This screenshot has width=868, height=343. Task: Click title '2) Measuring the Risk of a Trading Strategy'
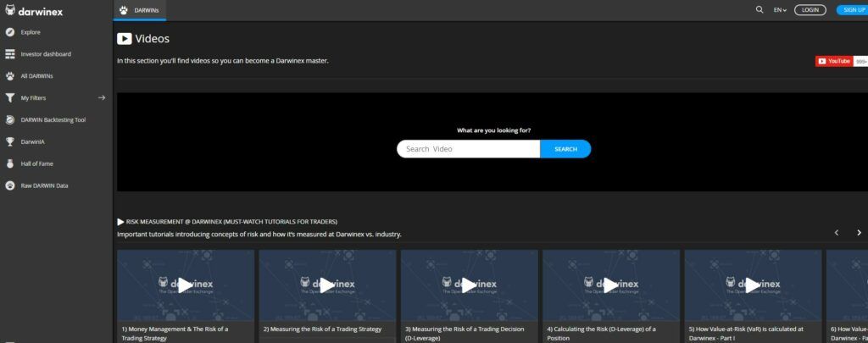tap(322, 329)
